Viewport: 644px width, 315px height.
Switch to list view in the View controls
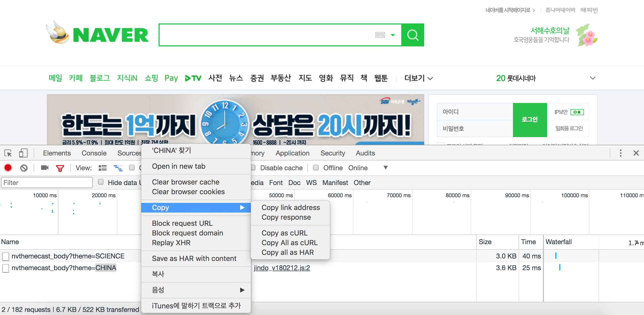coord(102,168)
